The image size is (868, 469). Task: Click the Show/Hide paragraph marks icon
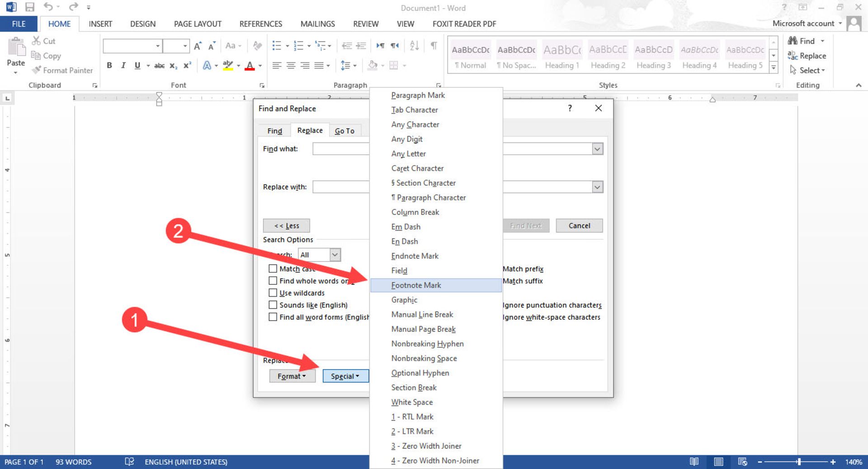point(434,45)
